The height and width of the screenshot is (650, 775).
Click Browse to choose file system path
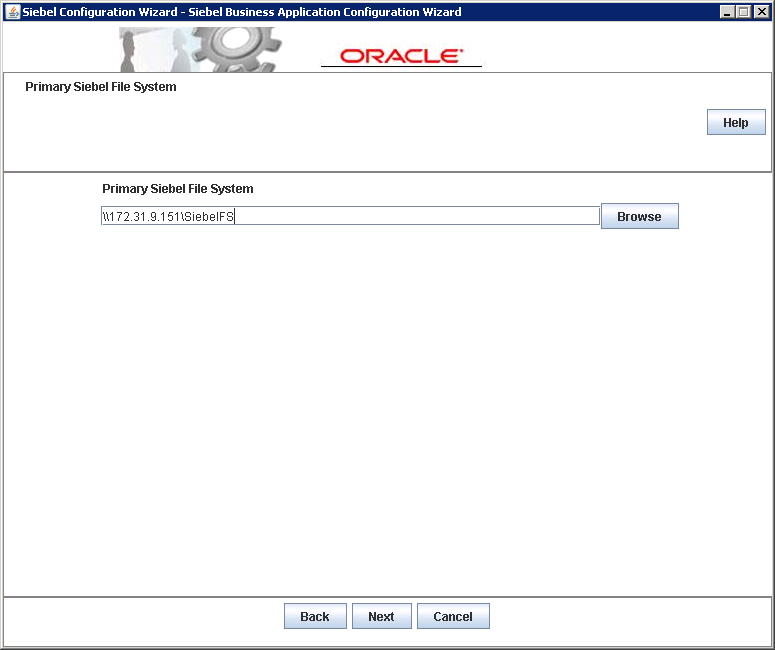click(640, 216)
